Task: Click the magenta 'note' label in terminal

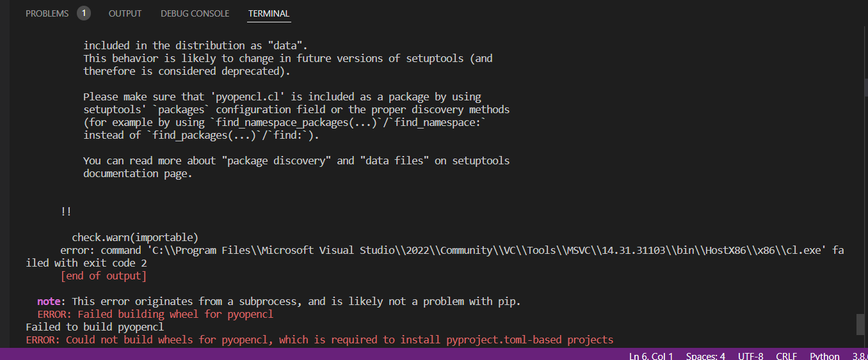Action: [x=49, y=301]
